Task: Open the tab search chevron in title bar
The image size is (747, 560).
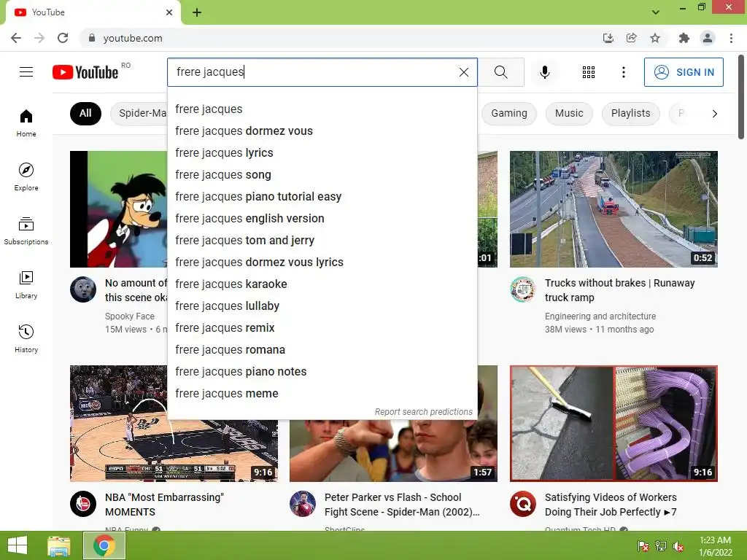Action: tap(656, 12)
